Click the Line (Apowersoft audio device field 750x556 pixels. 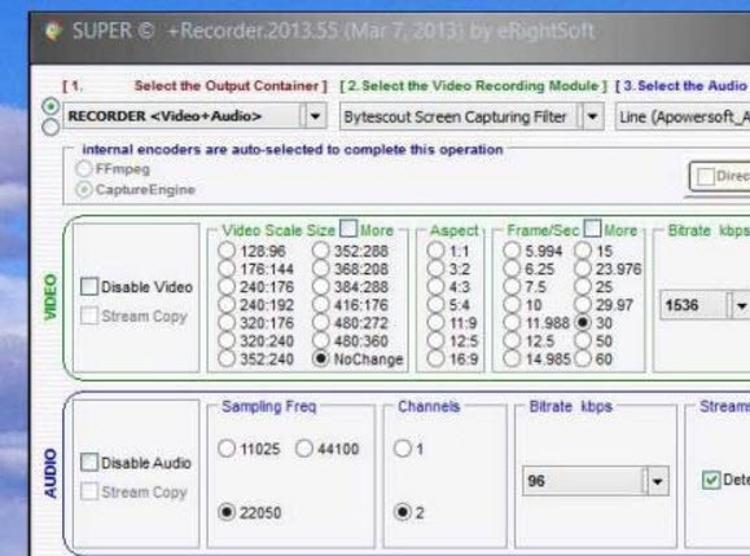coord(683,117)
